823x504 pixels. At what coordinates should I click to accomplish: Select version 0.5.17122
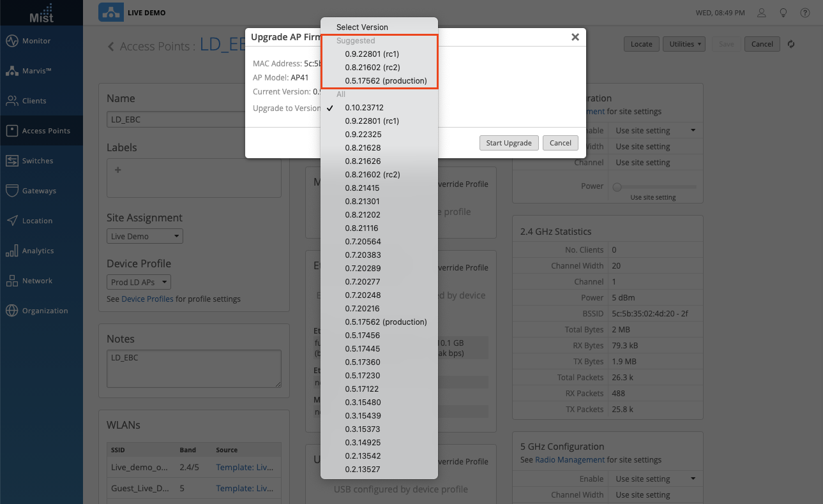379,389
